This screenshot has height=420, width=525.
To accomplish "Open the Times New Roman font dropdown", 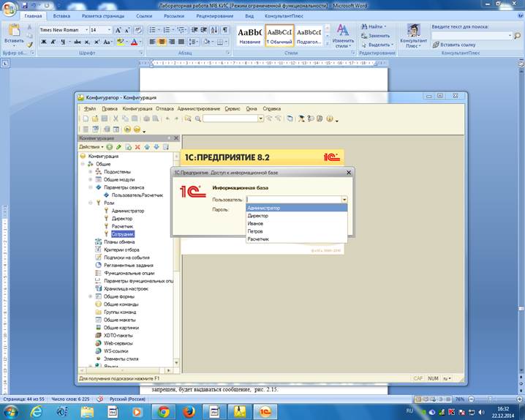I will point(86,30).
